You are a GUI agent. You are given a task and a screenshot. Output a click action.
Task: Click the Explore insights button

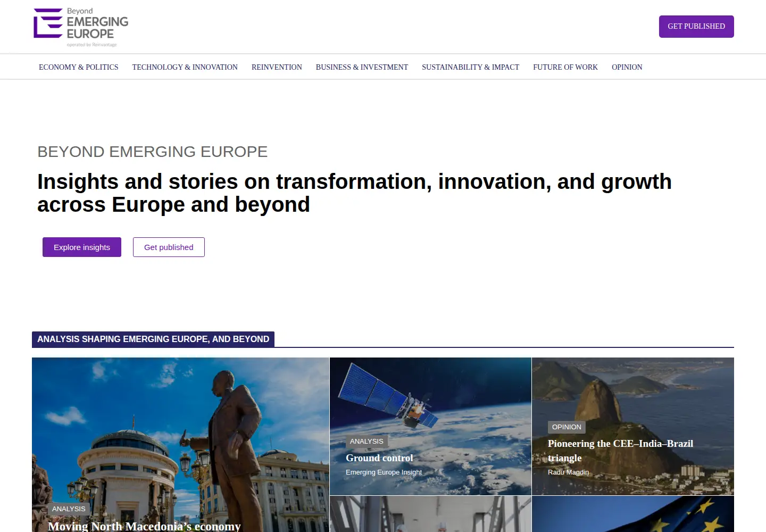click(82, 247)
